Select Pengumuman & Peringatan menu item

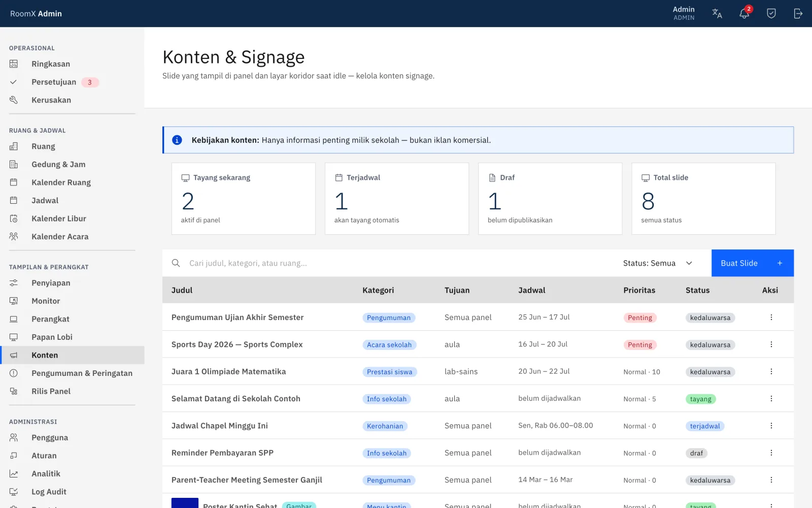pos(72,373)
